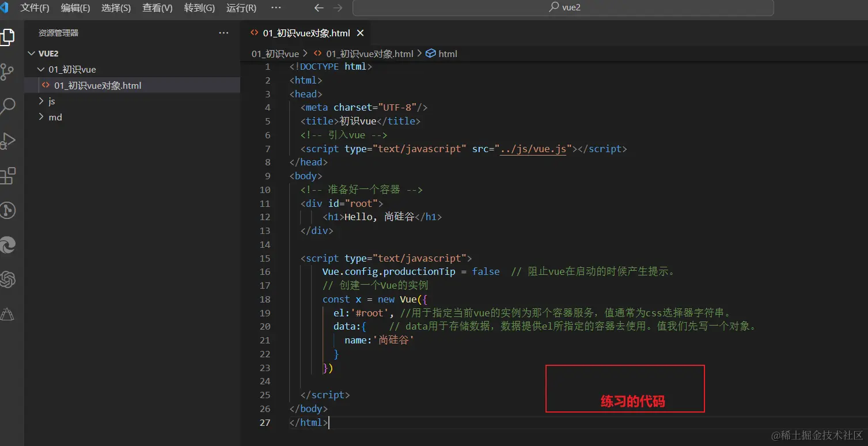
Task: Click line number 1 in the gutter
Action: click(x=267, y=66)
